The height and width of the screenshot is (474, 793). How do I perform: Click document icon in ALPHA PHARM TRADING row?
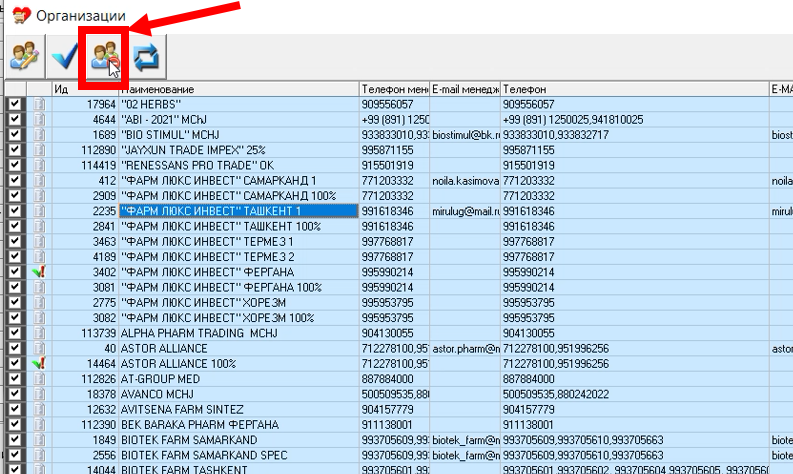39,333
